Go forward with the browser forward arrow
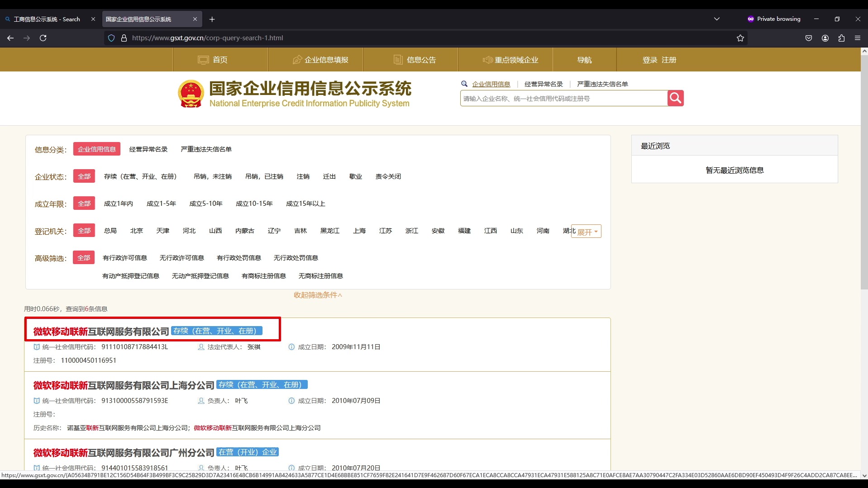 pos(27,38)
